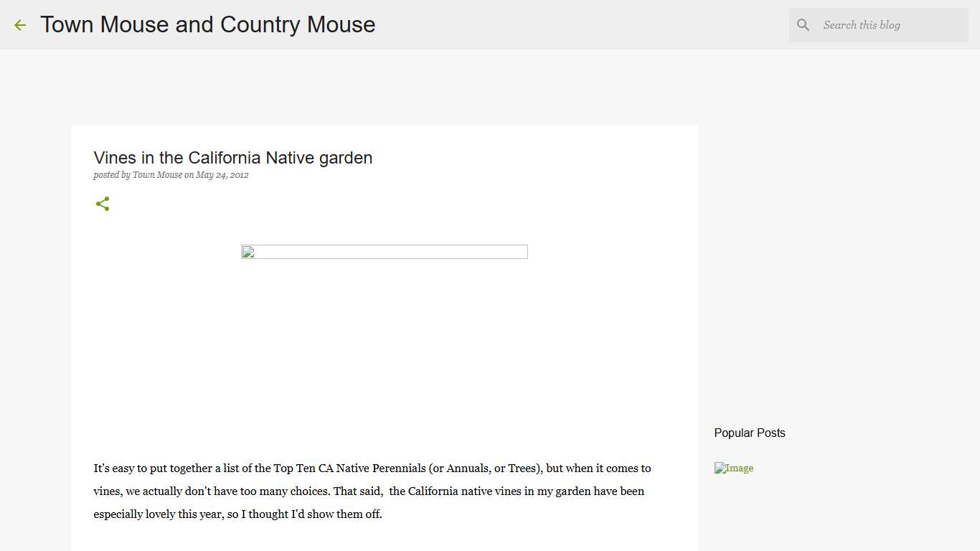The width and height of the screenshot is (980, 551).
Task: Click the phrase "Top Ten CA Native Perennials"
Action: point(349,468)
